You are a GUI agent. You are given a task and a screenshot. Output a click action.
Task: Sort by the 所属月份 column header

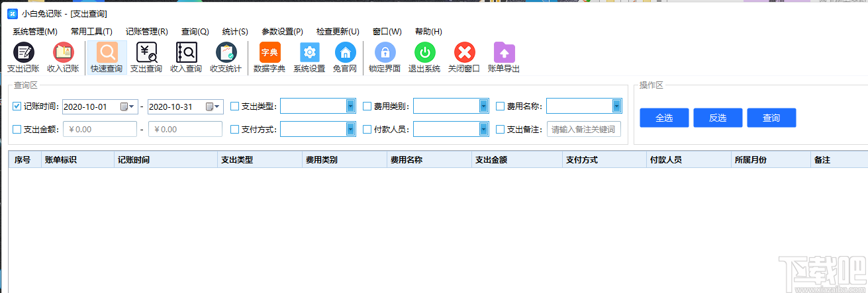click(771, 159)
